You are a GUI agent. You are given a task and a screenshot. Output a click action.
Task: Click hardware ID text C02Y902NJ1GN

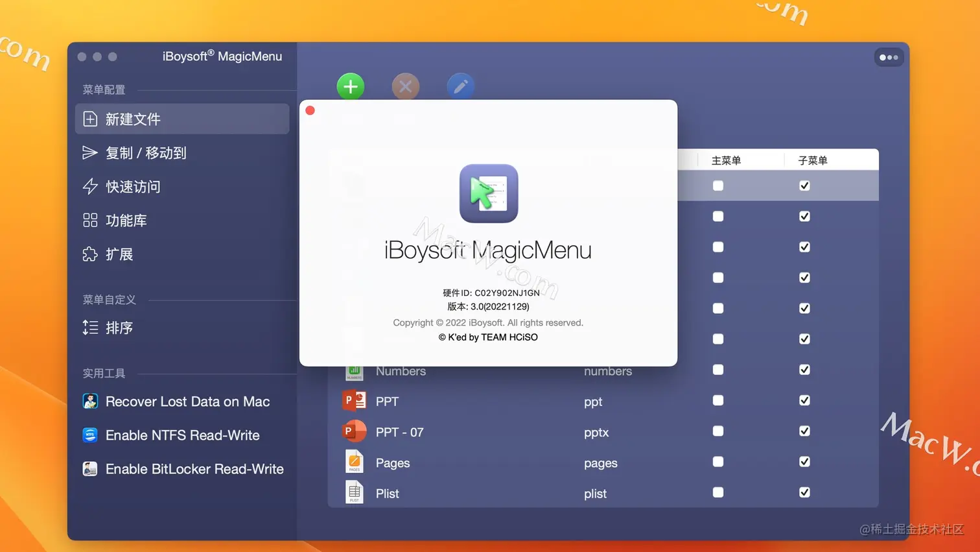click(507, 293)
